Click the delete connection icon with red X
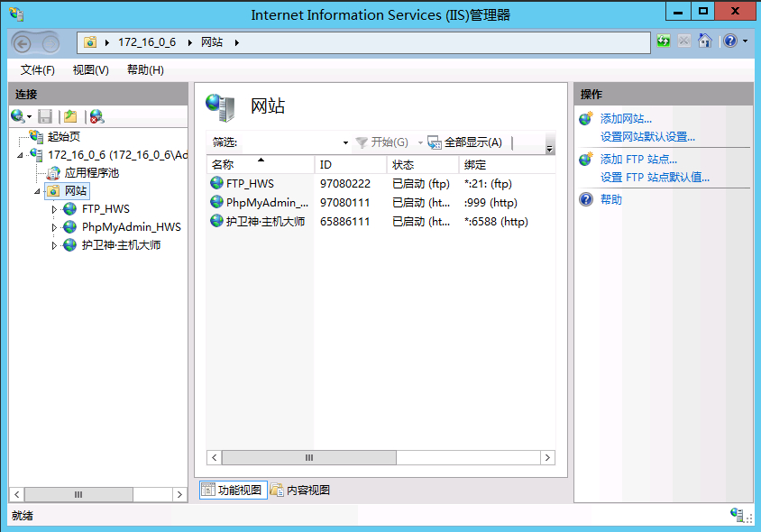The height and width of the screenshot is (532, 761). [96, 116]
